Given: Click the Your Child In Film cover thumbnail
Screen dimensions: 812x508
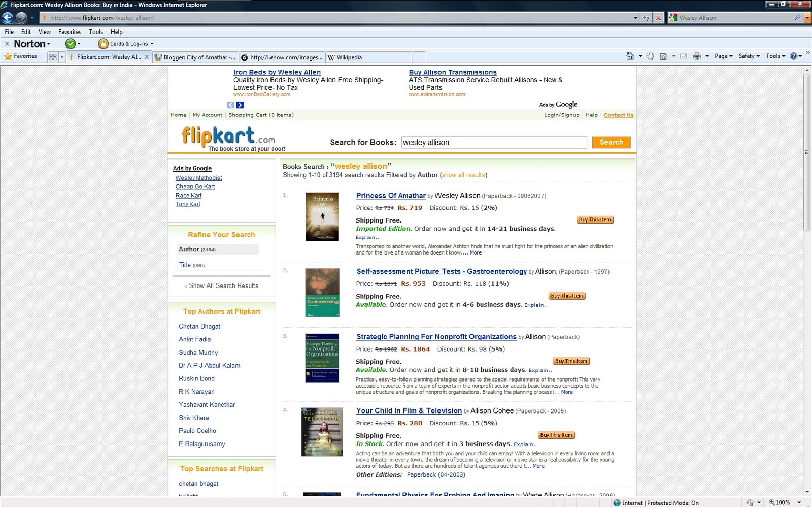Looking at the screenshot, I should (322, 432).
